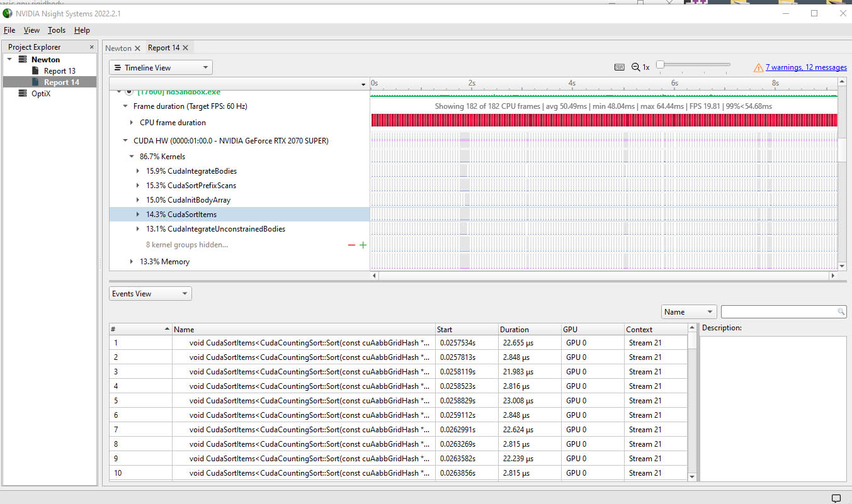The image size is (852, 504).
Task: Click the chat feedback icon in status bar
Action: [836, 498]
